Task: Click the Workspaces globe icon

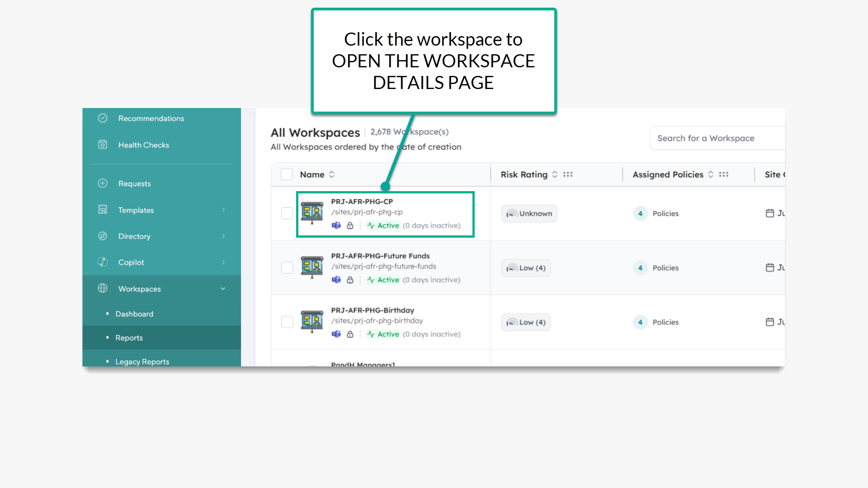Action: tap(103, 288)
